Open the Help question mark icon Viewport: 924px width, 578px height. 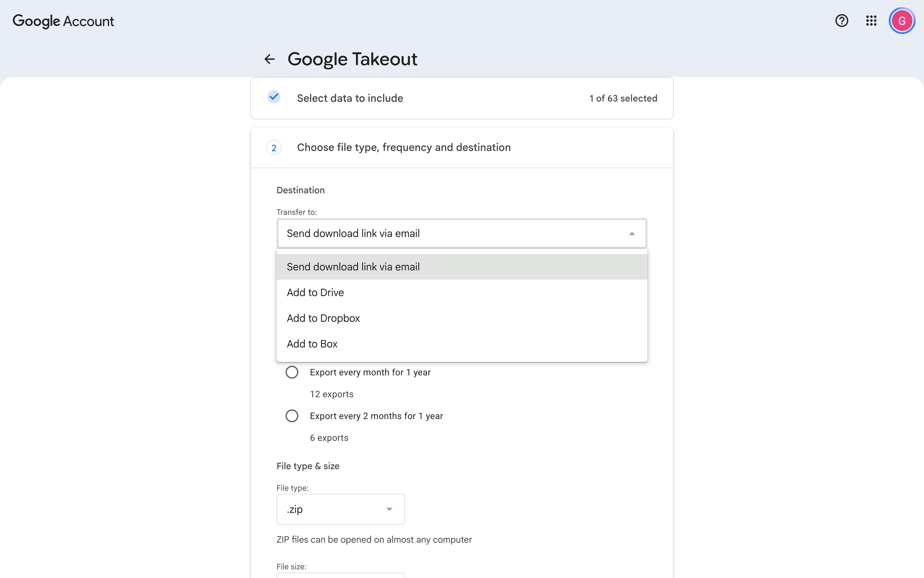tap(842, 21)
